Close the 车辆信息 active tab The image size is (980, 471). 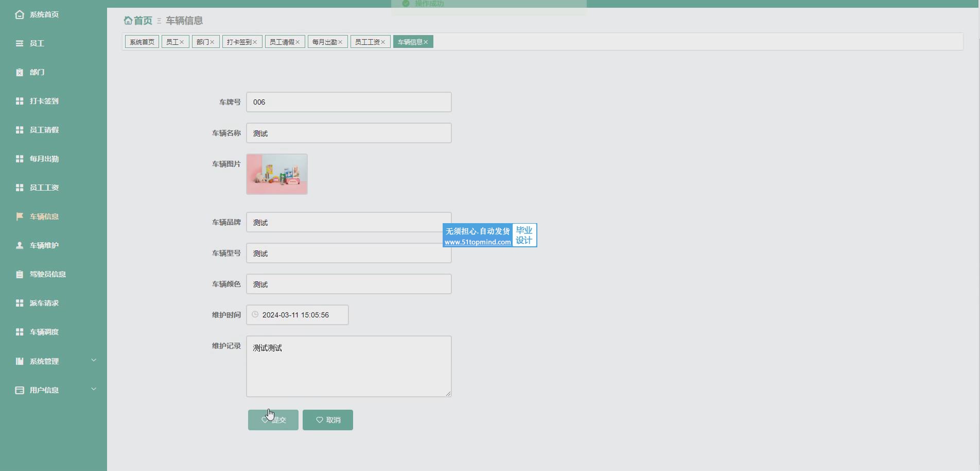426,42
